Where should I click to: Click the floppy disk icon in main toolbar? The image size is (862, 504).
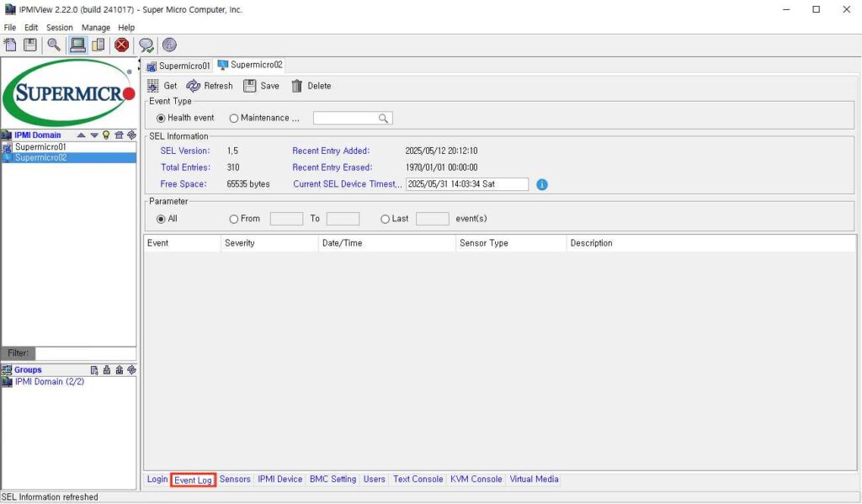30,45
